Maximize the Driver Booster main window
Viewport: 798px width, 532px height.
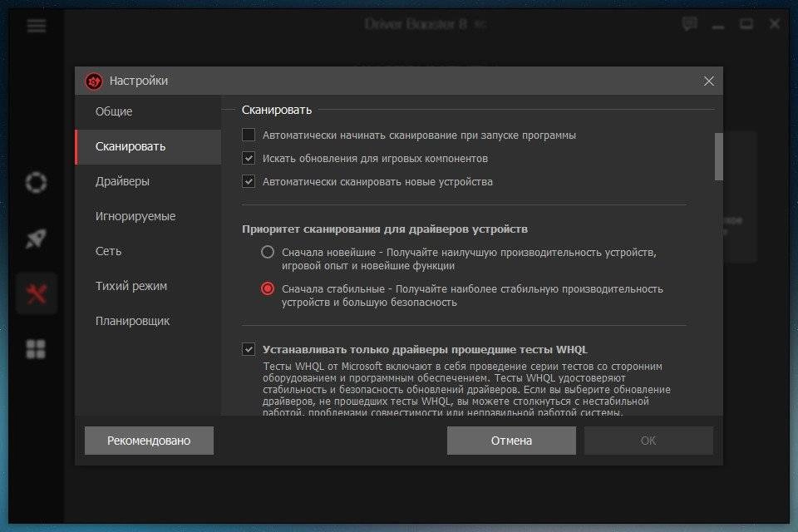pyautogui.click(x=746, y=23)
